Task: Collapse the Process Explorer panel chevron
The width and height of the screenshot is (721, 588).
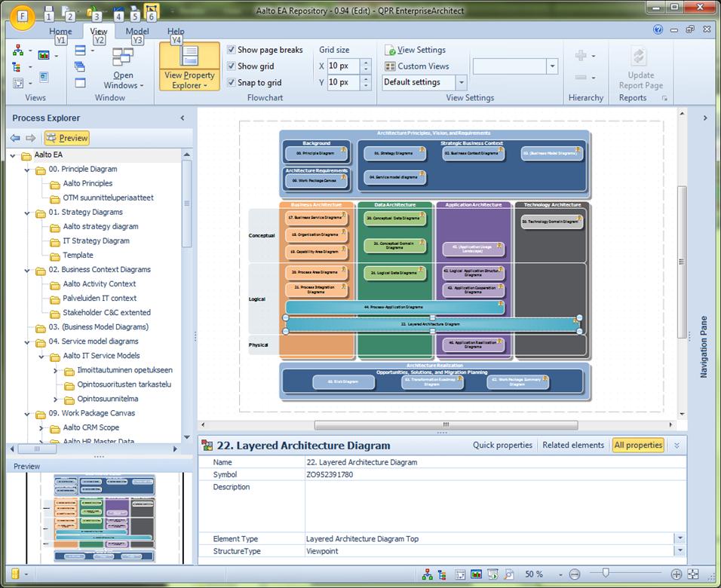Action: [183, 118]
